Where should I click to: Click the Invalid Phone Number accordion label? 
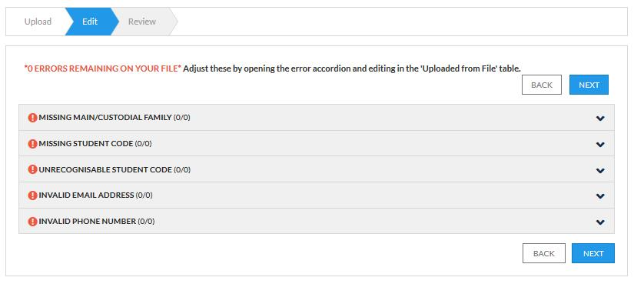(97, 222)
